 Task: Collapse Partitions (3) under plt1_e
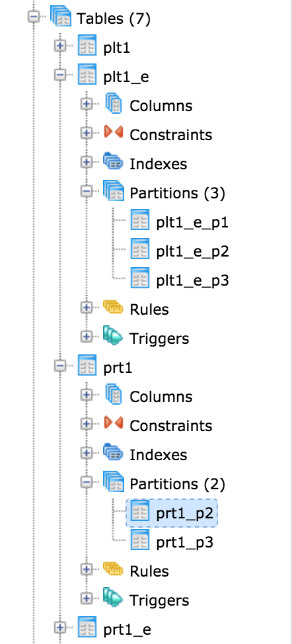coord(86,191)
